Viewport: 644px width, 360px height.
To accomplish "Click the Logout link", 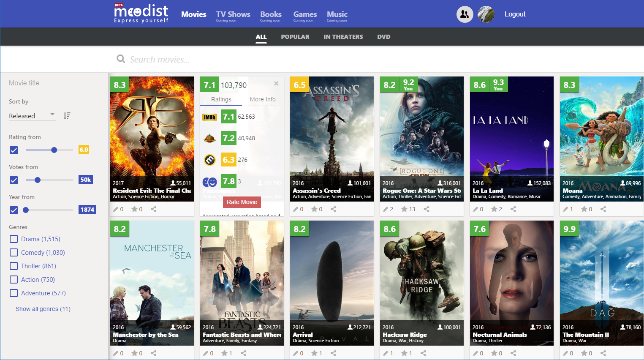I will [515, 14].
